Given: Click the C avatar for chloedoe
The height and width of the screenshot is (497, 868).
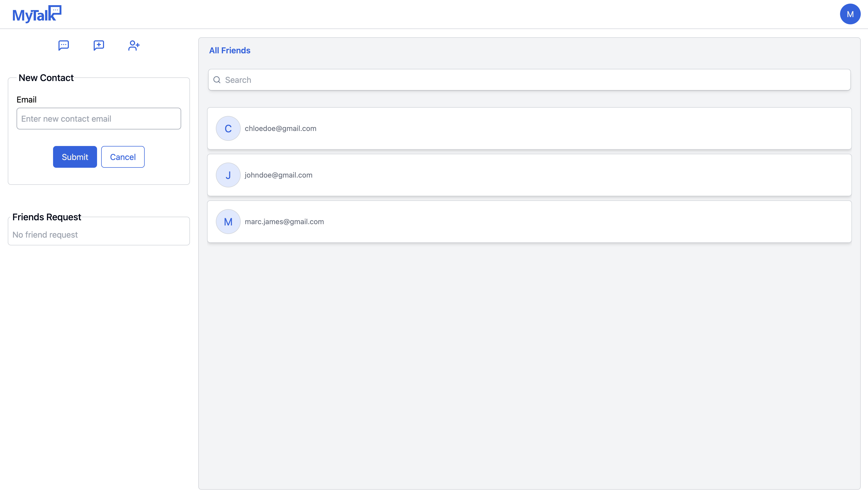Looking at the screenshot, I should point(228,128).
